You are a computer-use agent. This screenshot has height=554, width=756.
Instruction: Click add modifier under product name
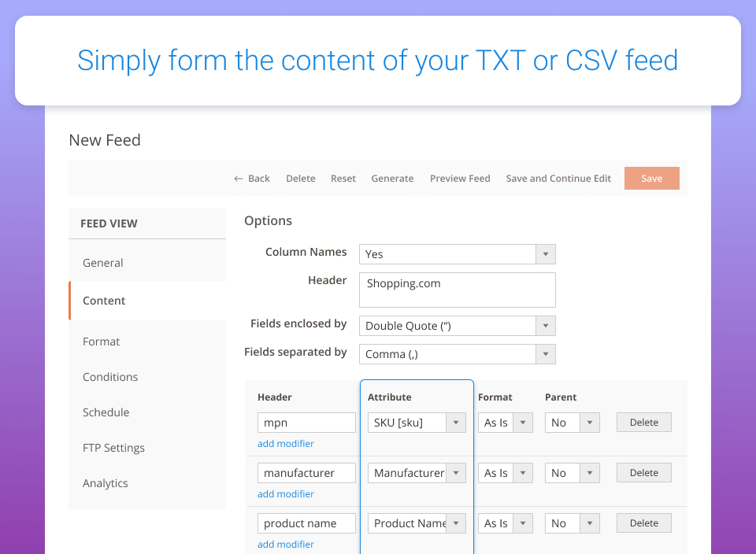pyautogui.click(x=285, y=544)
